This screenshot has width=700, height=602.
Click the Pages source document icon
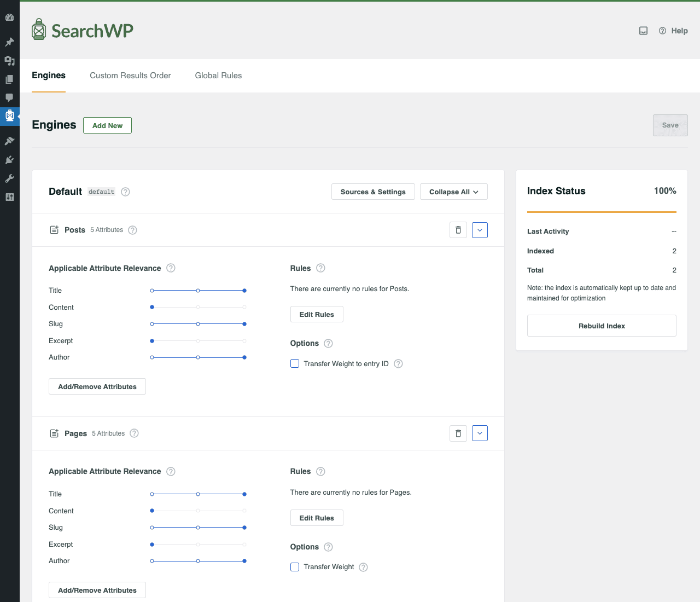tap(54, 433)
